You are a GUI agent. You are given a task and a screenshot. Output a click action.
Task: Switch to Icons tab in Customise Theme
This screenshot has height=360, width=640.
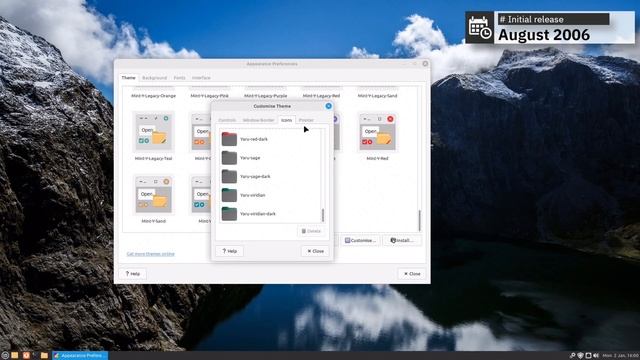[x=287, y=120]
